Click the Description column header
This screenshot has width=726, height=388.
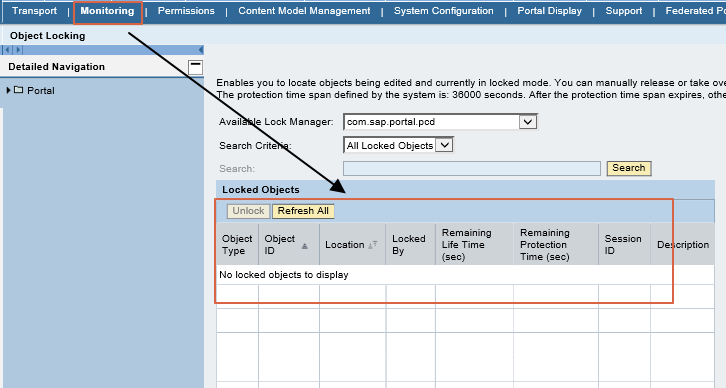(683, 244)
